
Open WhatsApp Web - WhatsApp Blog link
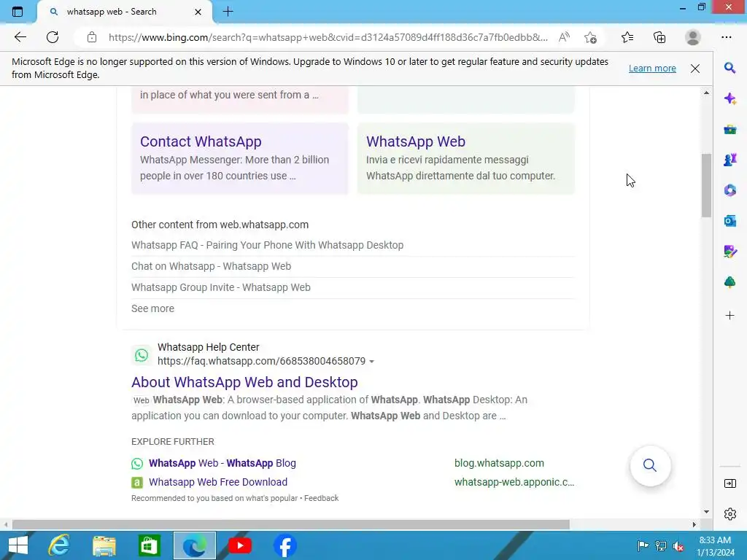click(x=222, y=463)
